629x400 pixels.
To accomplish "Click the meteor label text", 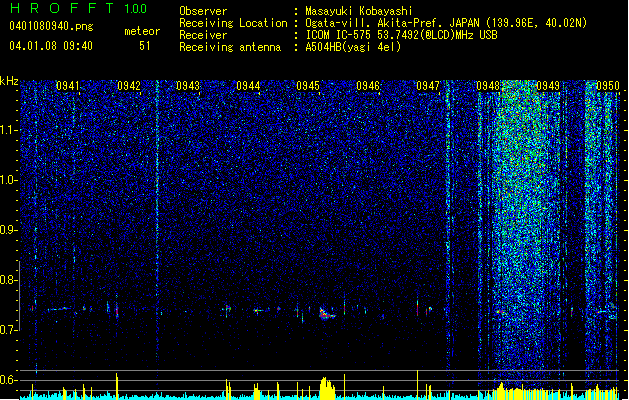I will point(142,31).
